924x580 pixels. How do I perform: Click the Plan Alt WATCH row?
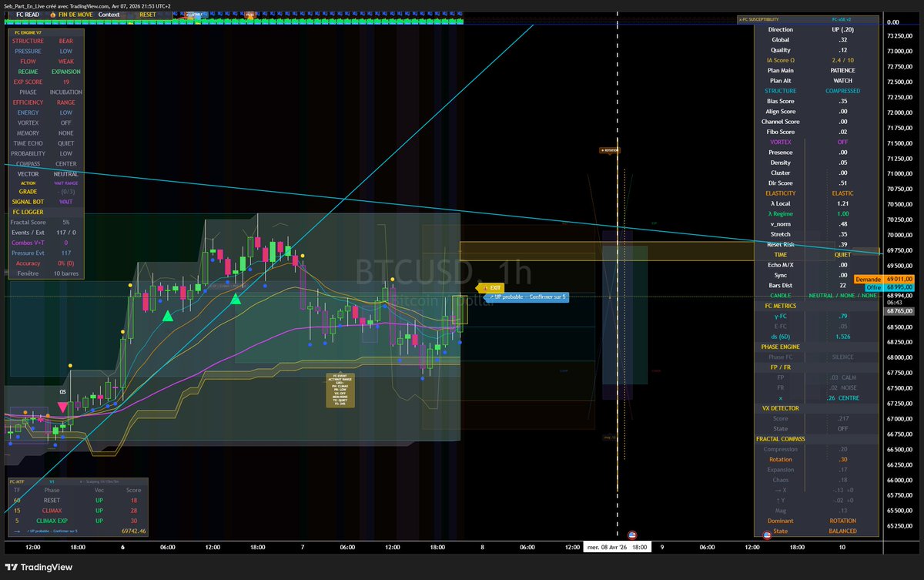pyautogui.click(x=816, y=81)
